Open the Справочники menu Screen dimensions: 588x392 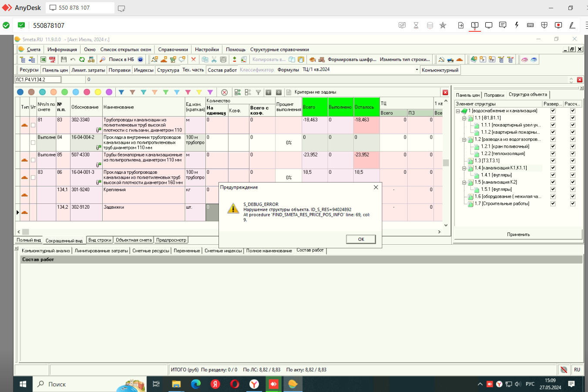(x=173, y=49)
